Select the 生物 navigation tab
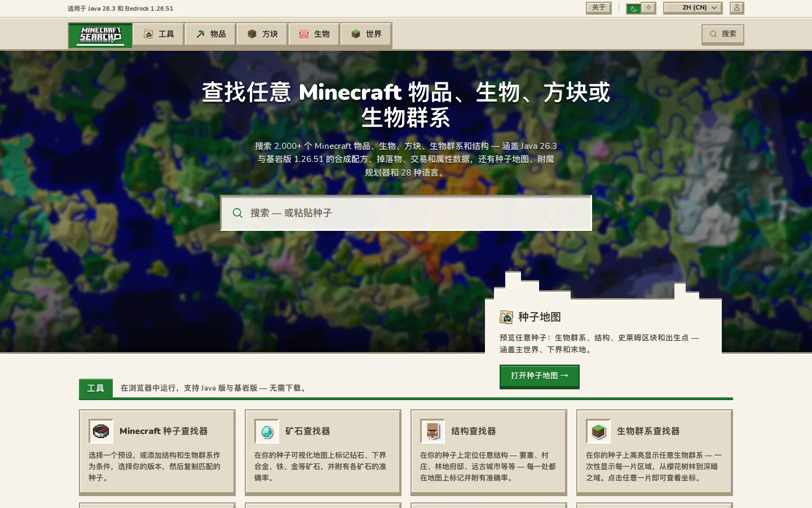The image size is (812, 508). 314,34
